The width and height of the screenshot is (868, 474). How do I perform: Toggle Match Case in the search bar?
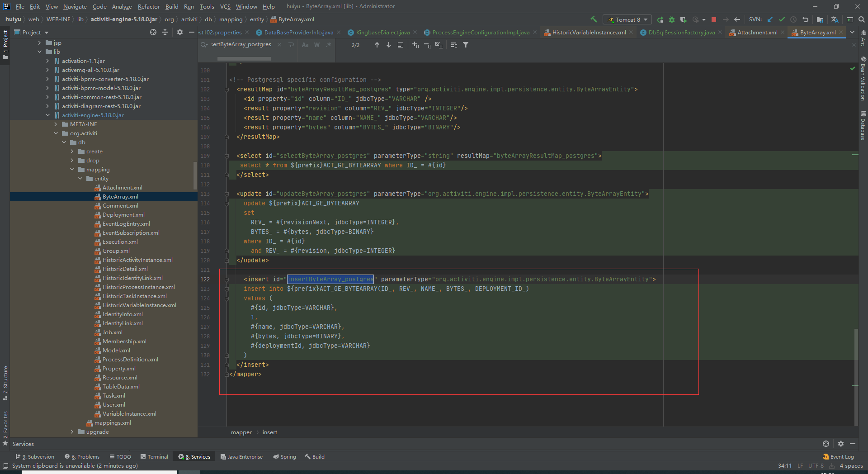pyautogui.click(x=305, y=45)
